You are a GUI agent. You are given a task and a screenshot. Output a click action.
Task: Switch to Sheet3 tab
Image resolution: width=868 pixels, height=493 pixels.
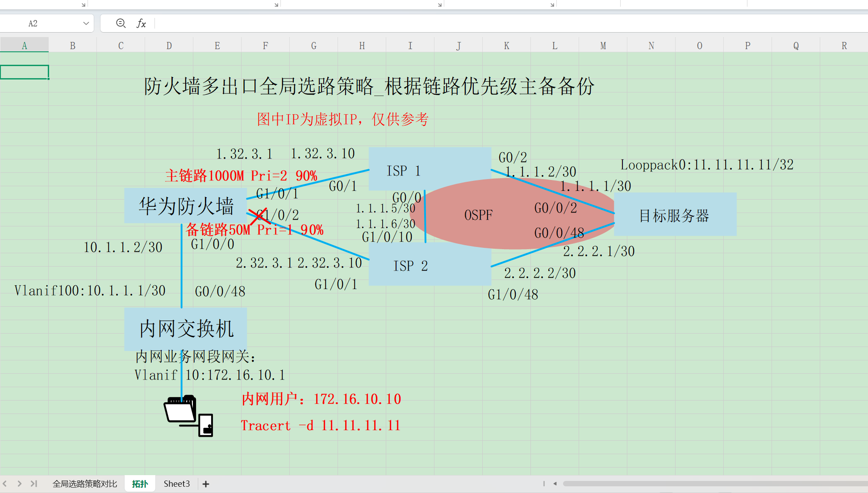coord(176,484)
